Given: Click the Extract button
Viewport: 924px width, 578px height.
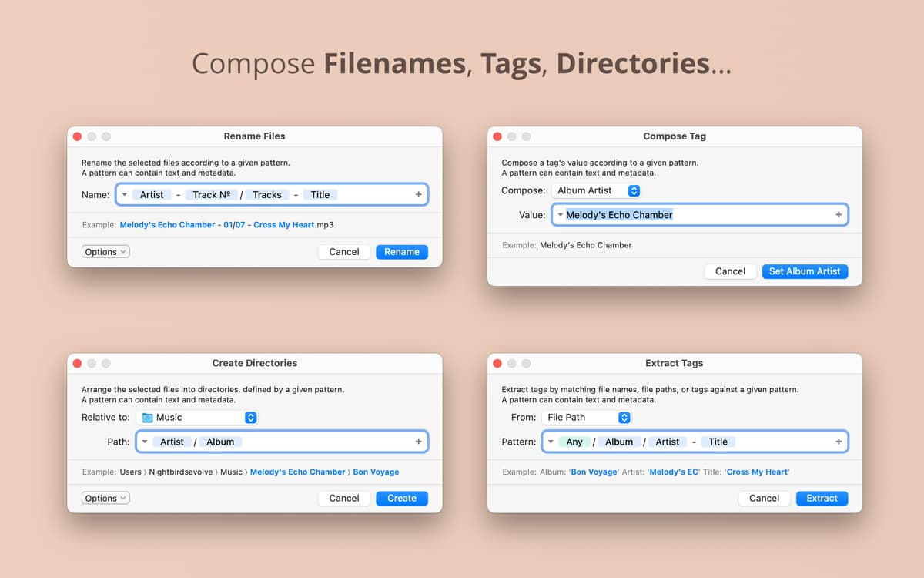Looking at the screenshot, I should [822, 499].
